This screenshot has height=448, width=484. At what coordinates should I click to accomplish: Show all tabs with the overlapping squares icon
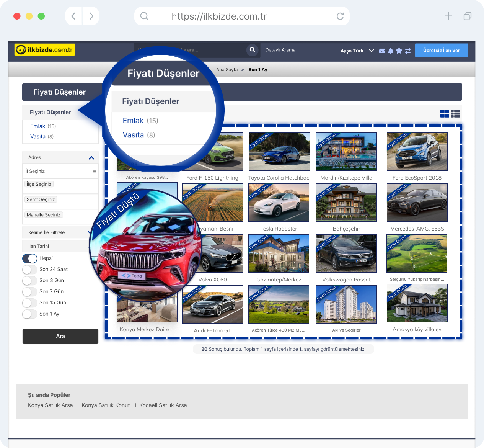coord(468,16)
